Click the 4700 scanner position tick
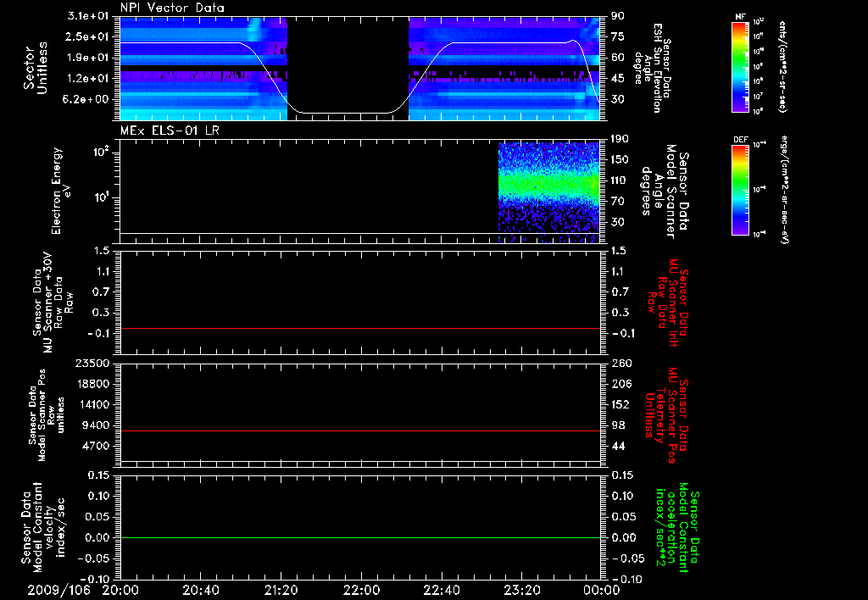Viewport: 868px width, 600px height. pos(97,446)
